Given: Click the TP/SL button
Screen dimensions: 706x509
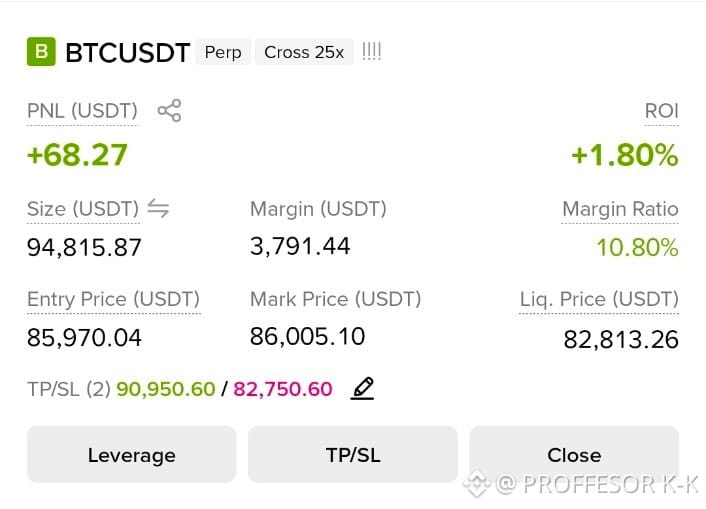Looking at the screenshot, I should tap(353, 454).
